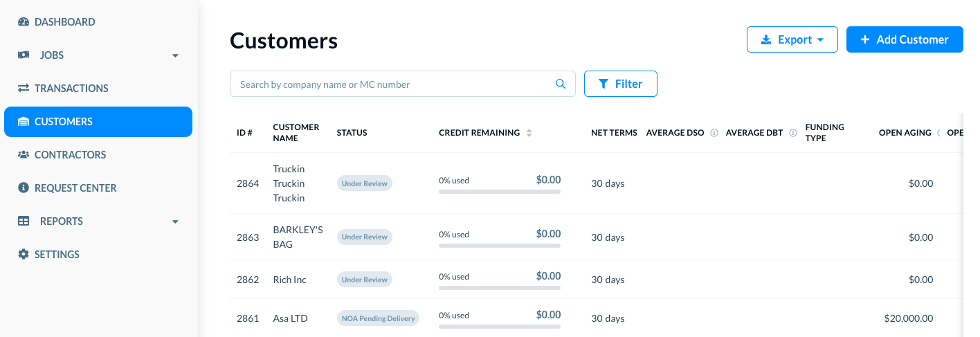Open the Export dropdown
980x337 pixels.
[x=792, y=39]
